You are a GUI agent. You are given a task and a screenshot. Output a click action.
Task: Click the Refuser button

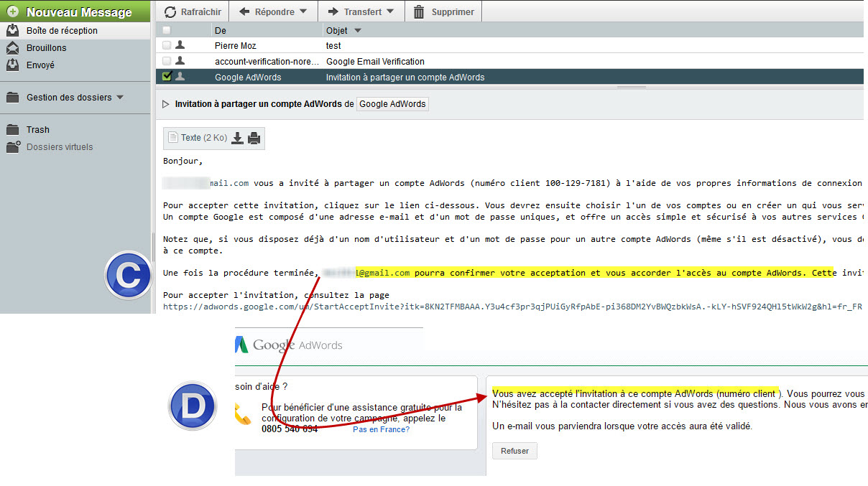(x=514, y=451)
